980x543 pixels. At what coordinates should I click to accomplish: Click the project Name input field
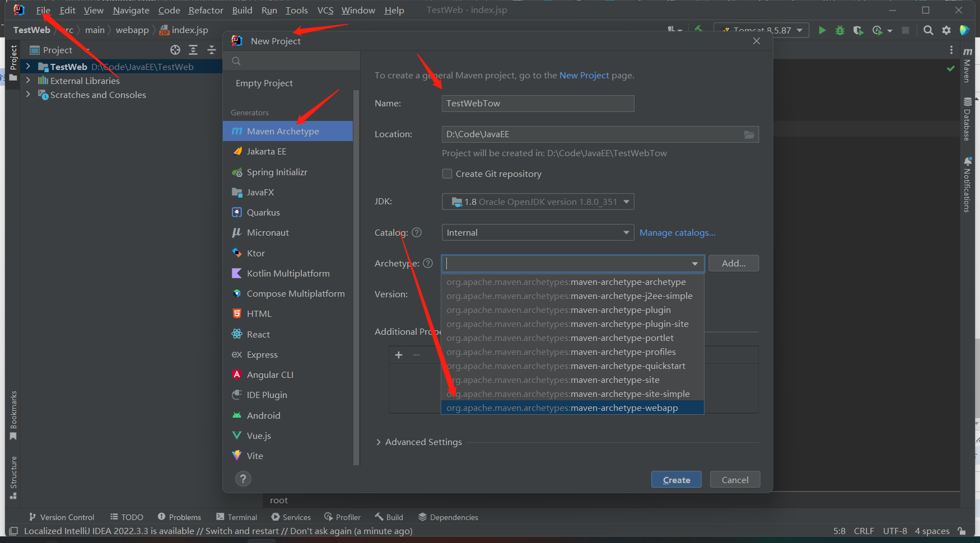click(538, 104)
